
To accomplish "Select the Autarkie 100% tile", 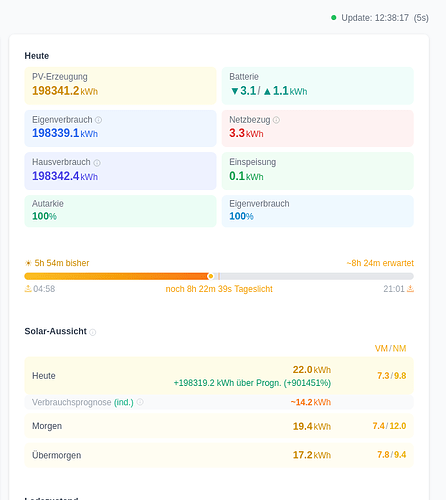I will [120, 211].
